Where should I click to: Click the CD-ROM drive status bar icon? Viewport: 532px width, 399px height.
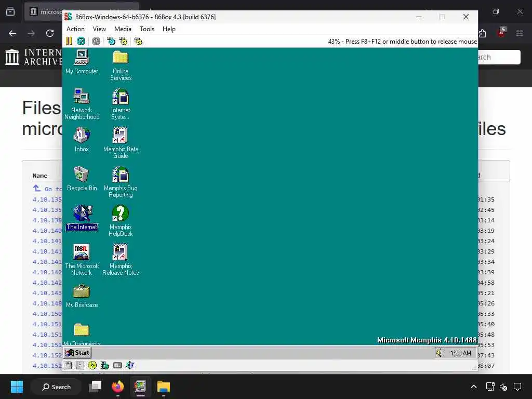tap(92, 365)
